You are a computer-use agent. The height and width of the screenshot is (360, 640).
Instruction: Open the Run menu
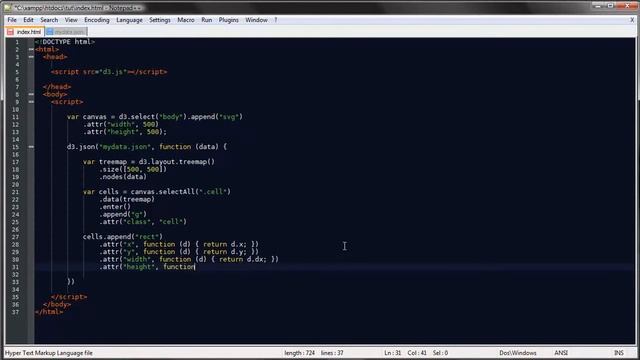click(x=207, y=20)
